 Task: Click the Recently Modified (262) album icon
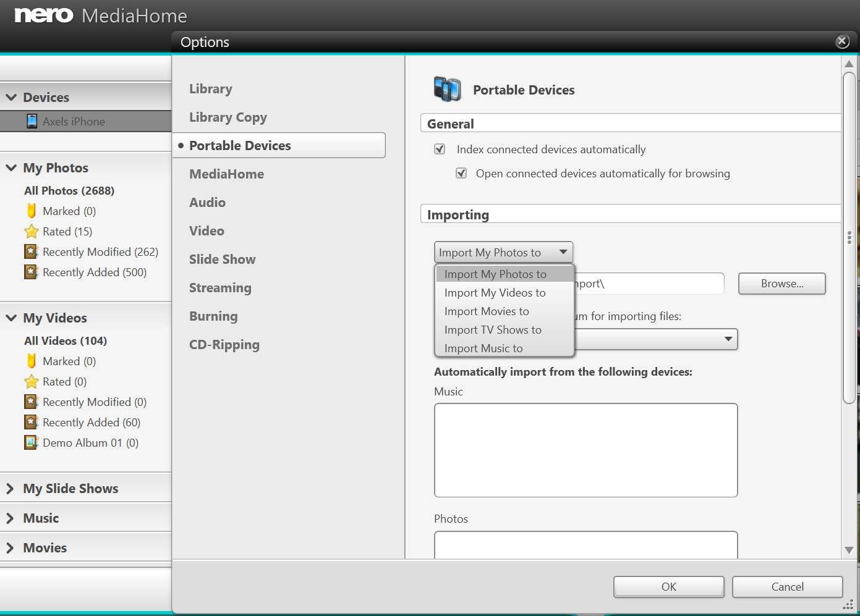(31, 251)
